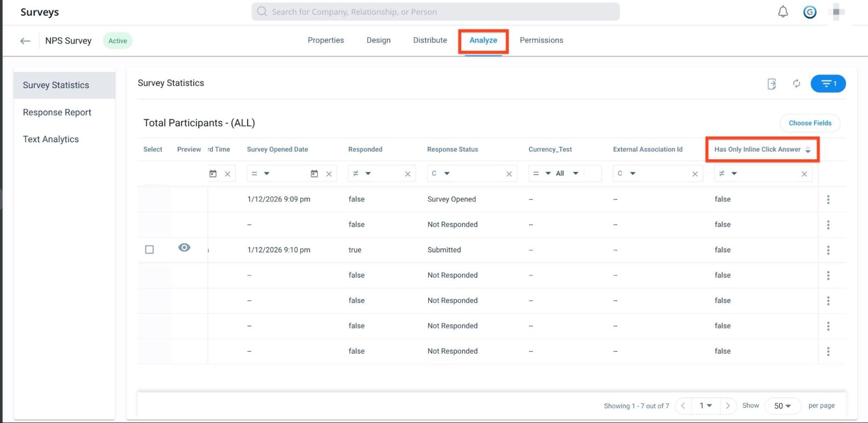The height and width of the screenshot is (423, 868).
Task: Click the 'Survey Opened' status cell
Action: pos(452,199)
